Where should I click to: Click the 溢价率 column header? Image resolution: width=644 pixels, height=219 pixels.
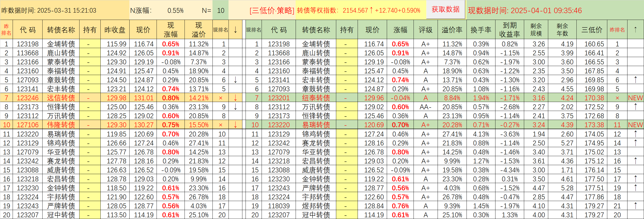tap(452, 30)
